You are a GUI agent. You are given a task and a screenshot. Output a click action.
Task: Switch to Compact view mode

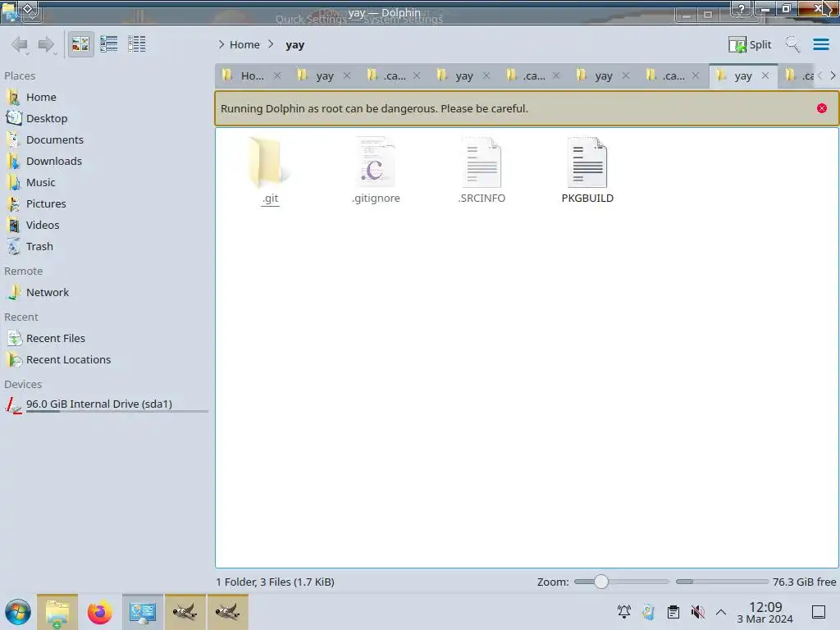(x=109, y=44)
